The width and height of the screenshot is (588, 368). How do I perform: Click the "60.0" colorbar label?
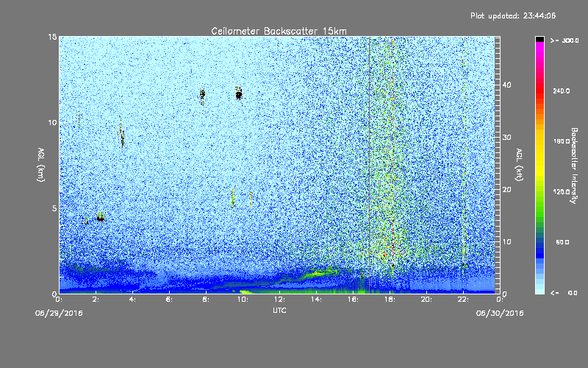(x=562, y=242)
